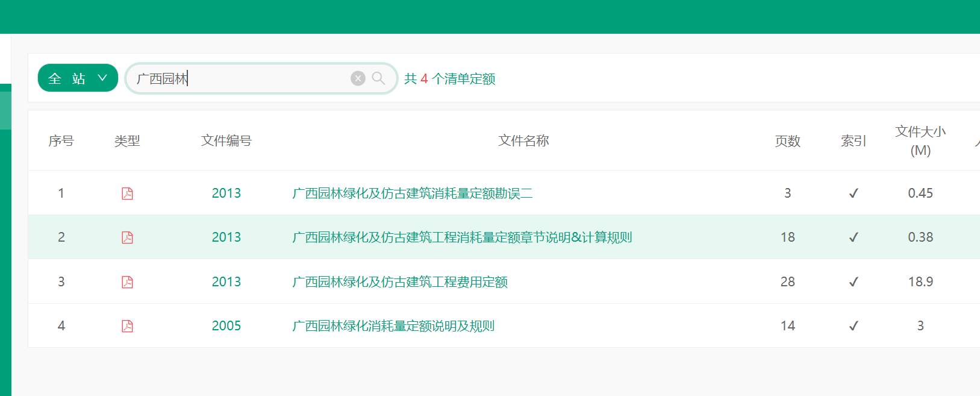This screenshot has height=396, width=980.
Task: Clear the search box with the X icon
Action: tap(358, 78)
